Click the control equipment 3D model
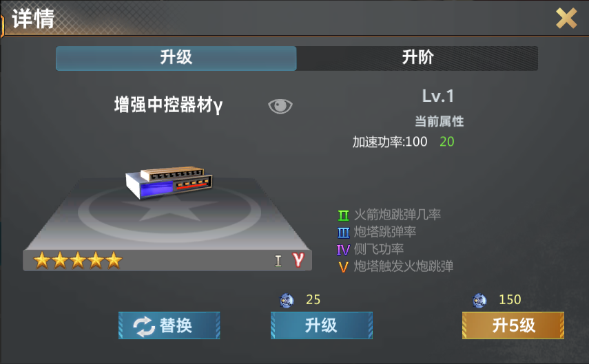The image size is (589, 364). pos(169,183)
